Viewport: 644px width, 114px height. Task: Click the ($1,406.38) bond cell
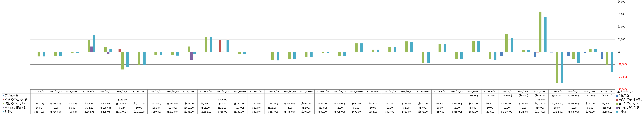pyautogui.click(x=122, y=104)
